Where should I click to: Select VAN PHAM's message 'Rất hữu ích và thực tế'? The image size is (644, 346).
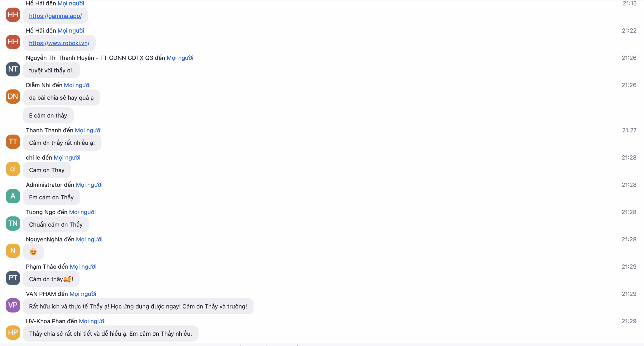138,306
